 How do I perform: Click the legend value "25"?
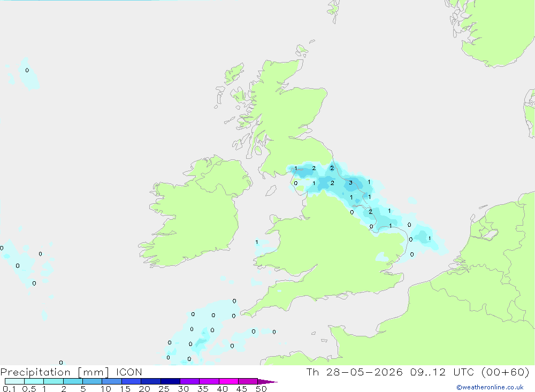[164, 389]
